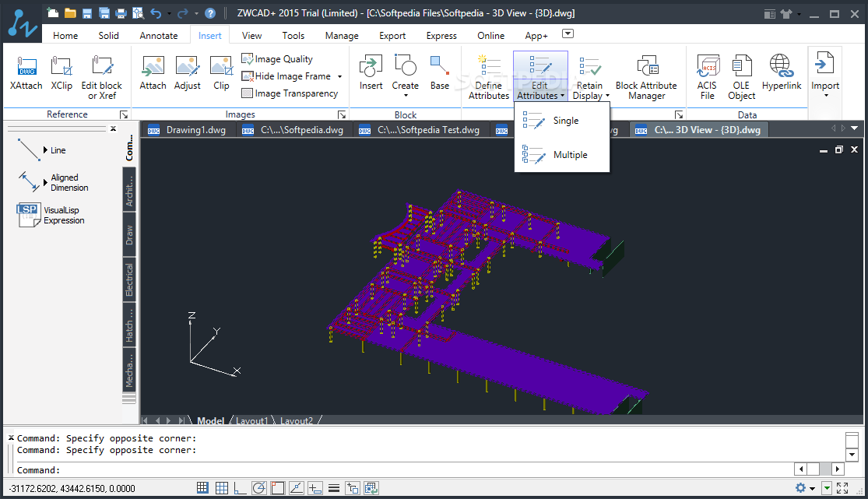Select Aligned Dimension tool in palette

point(53,182)
